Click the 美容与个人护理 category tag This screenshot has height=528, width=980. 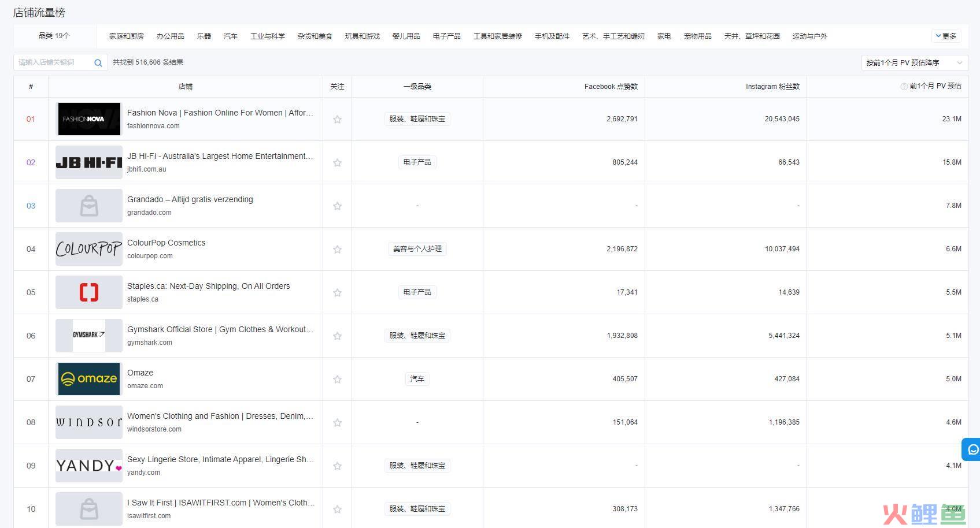[417, 249]
